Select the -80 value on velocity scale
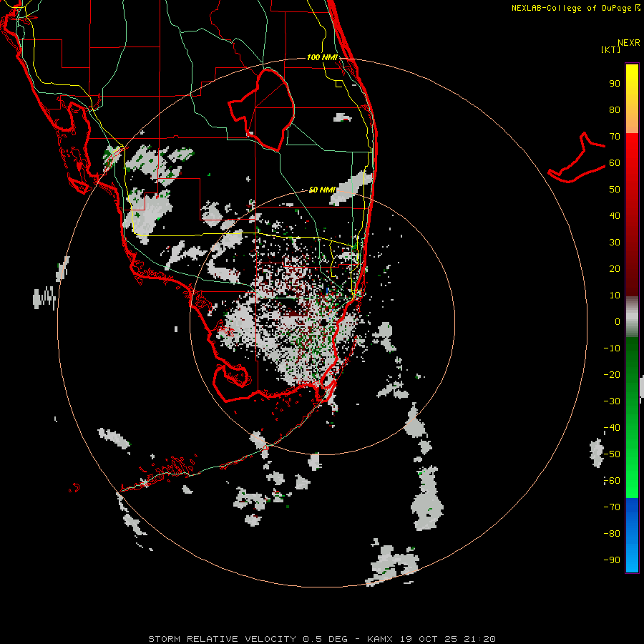644x644 pixels. [612, 534]
